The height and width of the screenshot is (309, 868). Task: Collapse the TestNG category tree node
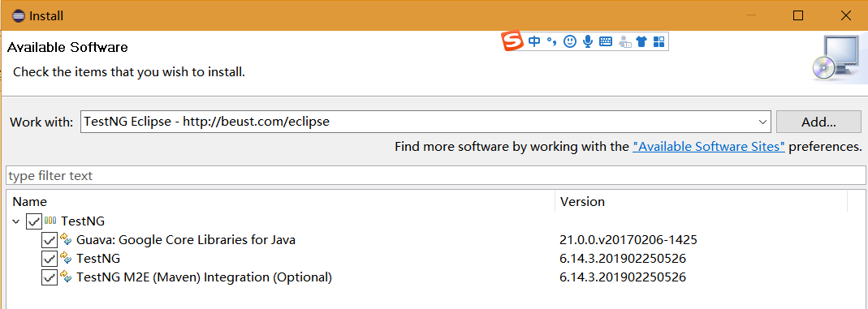pos(16,221)
